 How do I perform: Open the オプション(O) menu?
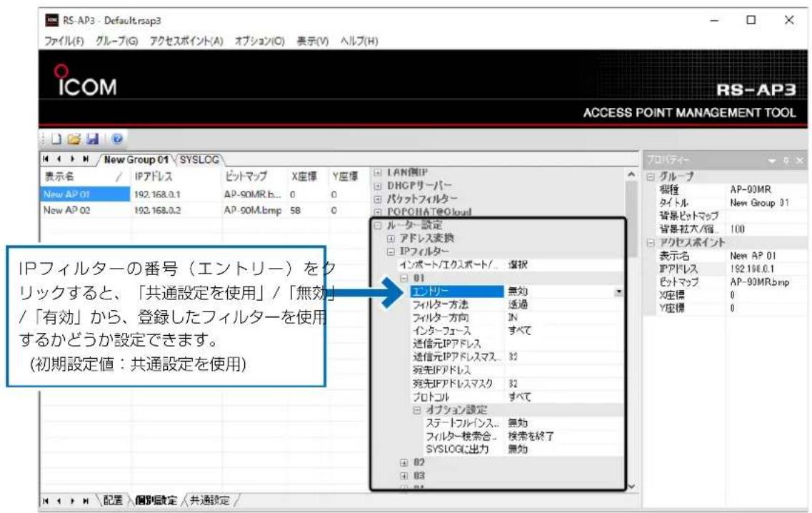(x=259, y=41)
